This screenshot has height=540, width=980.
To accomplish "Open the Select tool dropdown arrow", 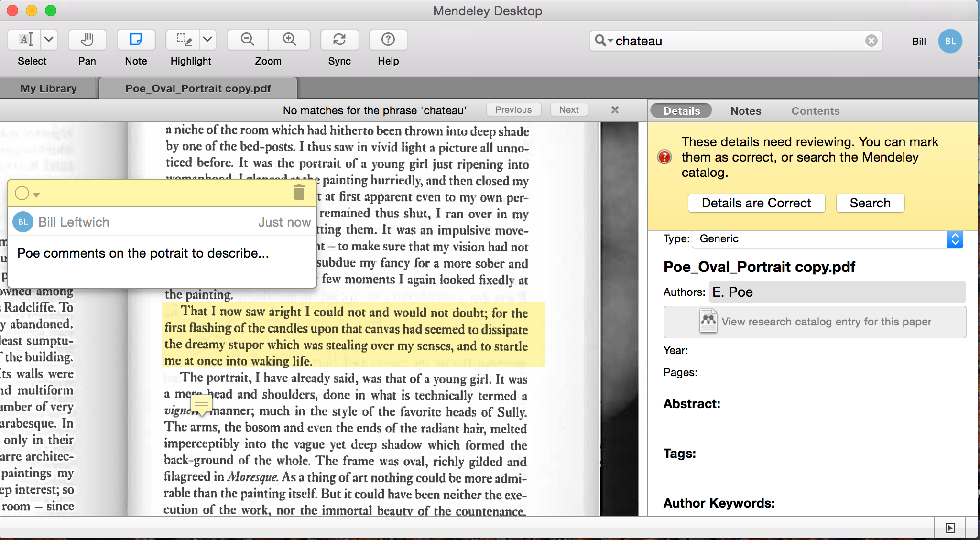I will pyautogui.click(x=49, y=40).
